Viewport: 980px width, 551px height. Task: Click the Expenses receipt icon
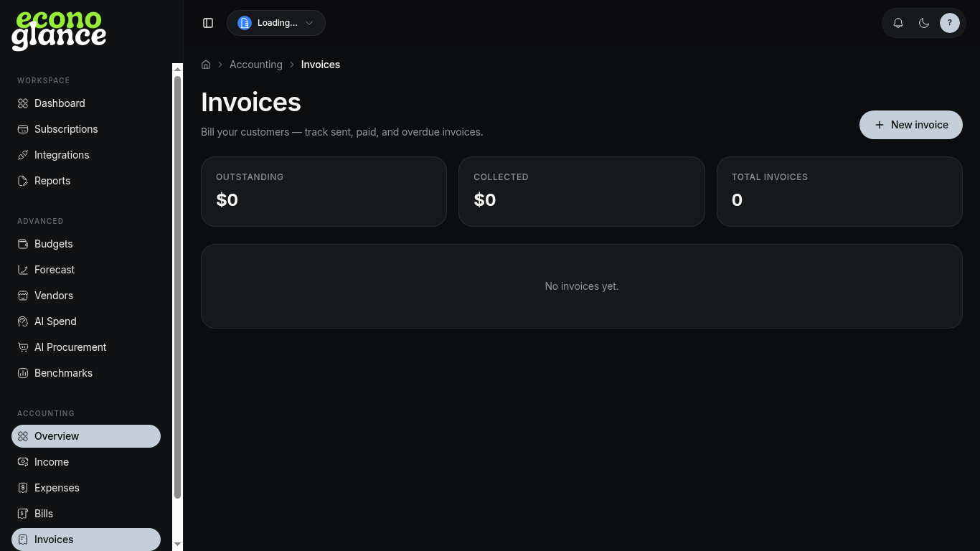pos(23,488)
